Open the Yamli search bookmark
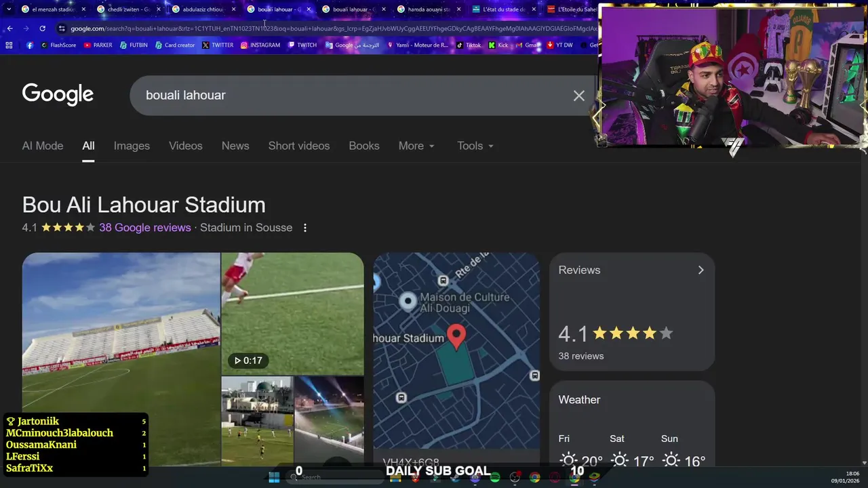 click(x=417, y=45)
